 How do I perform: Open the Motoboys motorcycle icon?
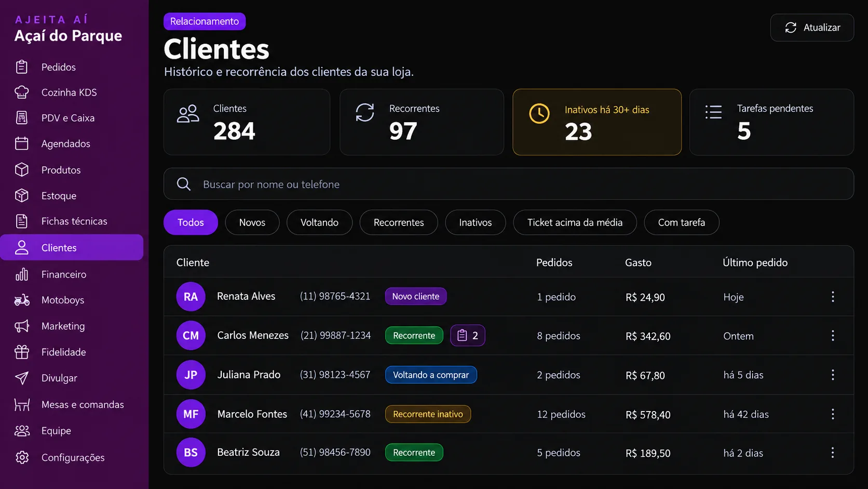[22, 300]
